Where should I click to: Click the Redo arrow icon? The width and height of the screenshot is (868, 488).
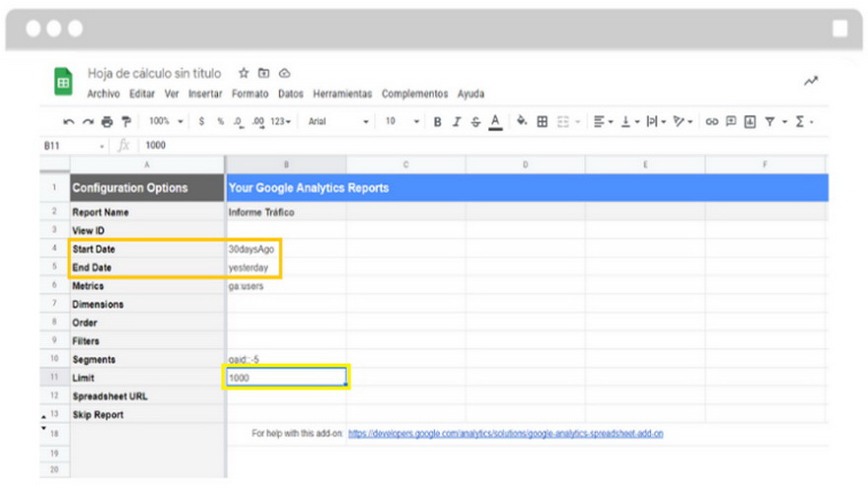point(88,121)
